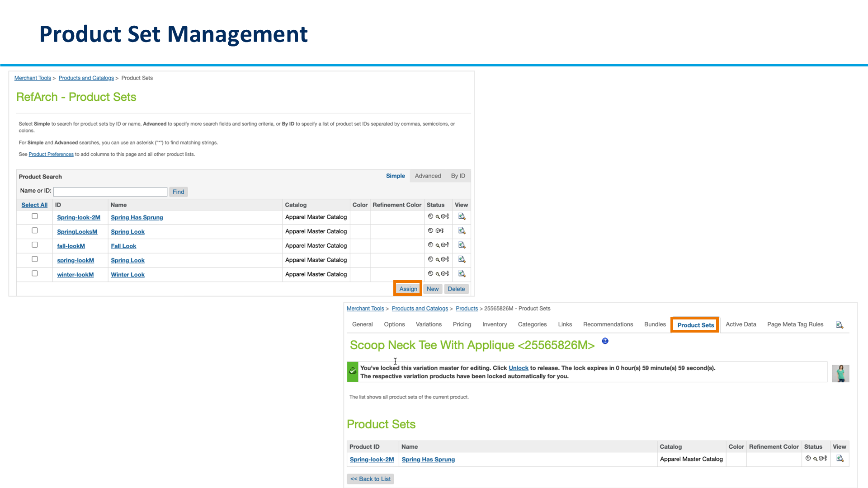The height and width of the screenshot is (488, 868).
Task: Click status icons in winter-lookM row
Action: 439,274
